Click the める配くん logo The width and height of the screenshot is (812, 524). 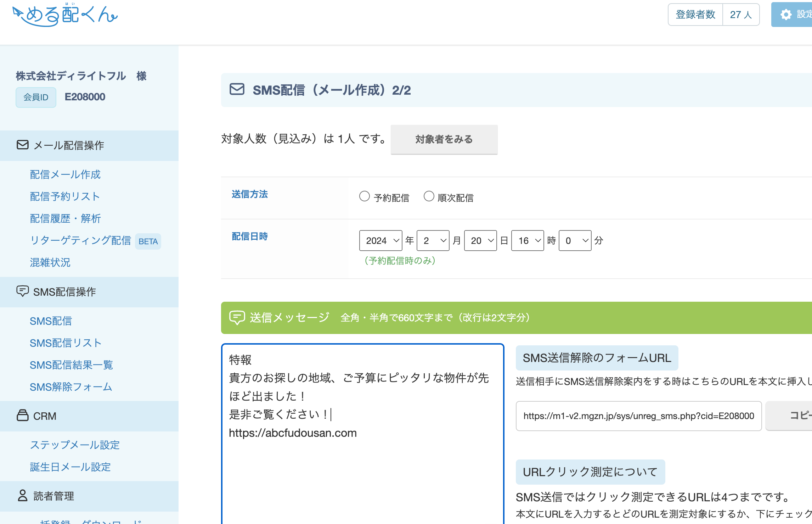[65, 15]
